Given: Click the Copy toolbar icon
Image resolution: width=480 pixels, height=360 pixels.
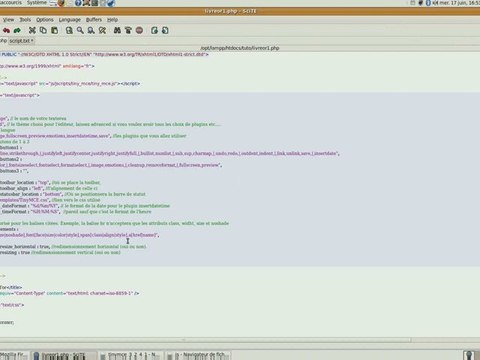Looking at the screenshot, I should (43, 31).
